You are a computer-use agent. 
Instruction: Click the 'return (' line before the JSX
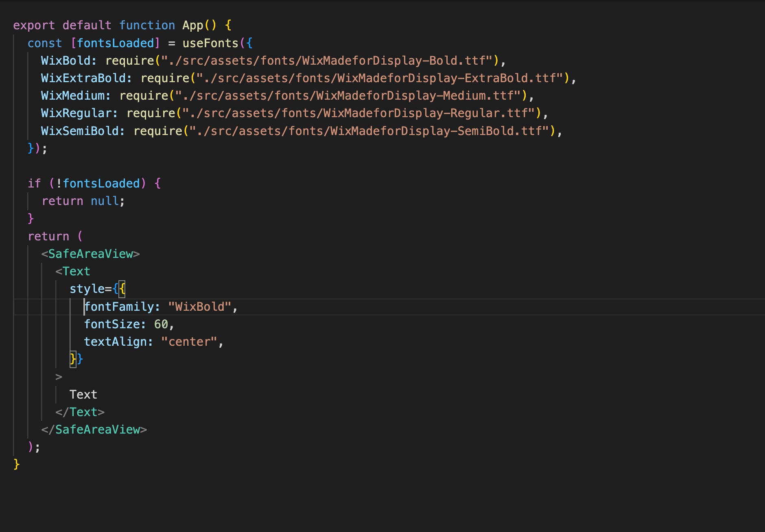tap(55, 236)
